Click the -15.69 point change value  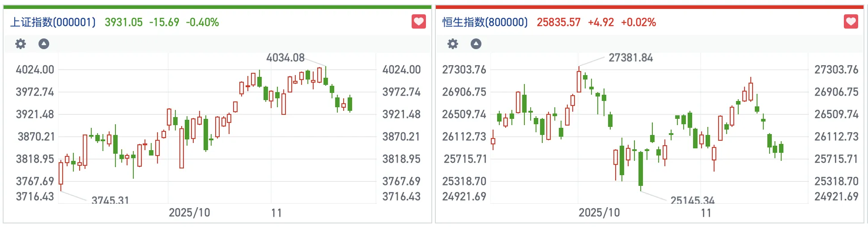click(164, 22)
